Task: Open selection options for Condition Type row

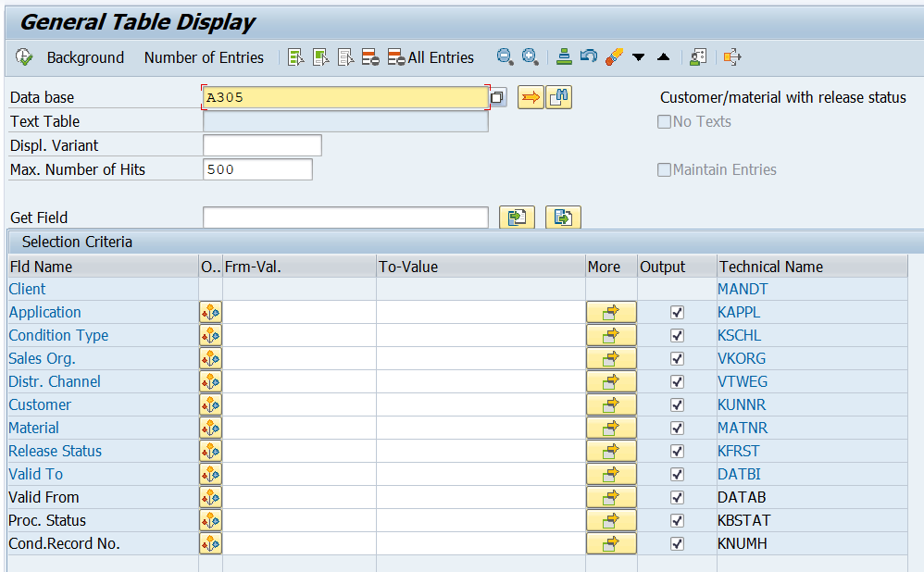Action: [x=210, y=335]
